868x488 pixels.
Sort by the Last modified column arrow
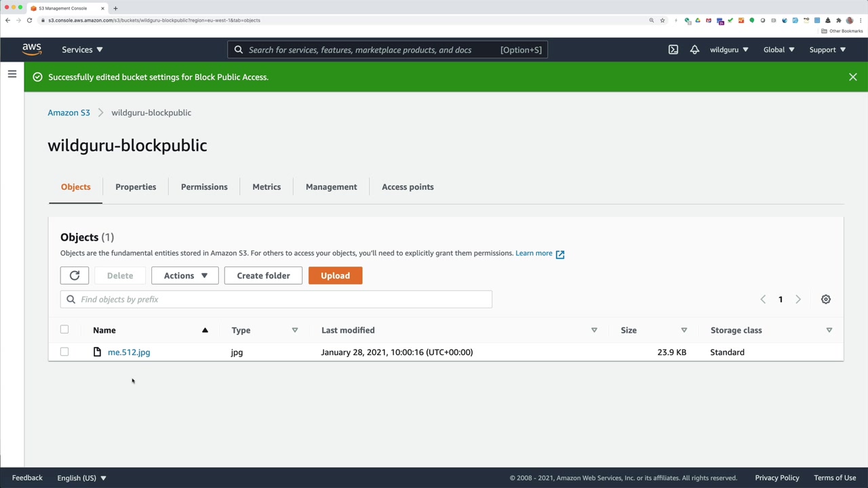[594, 330]
